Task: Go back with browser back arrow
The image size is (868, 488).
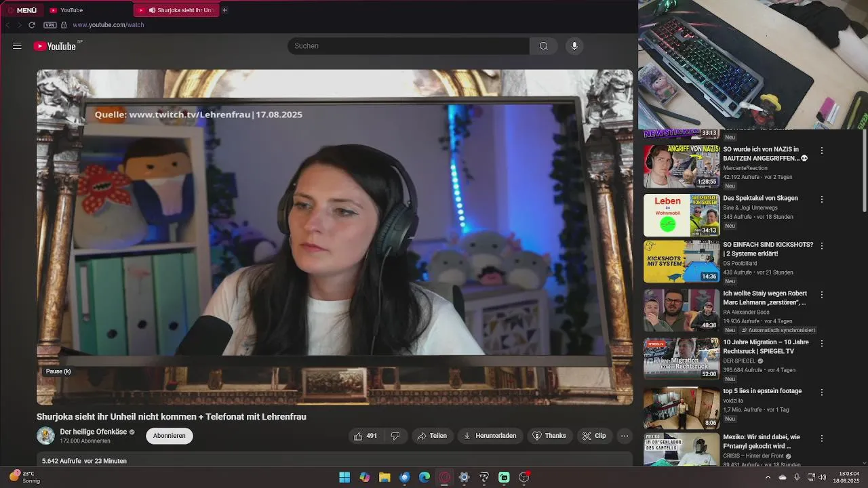Action: point(7,25)
